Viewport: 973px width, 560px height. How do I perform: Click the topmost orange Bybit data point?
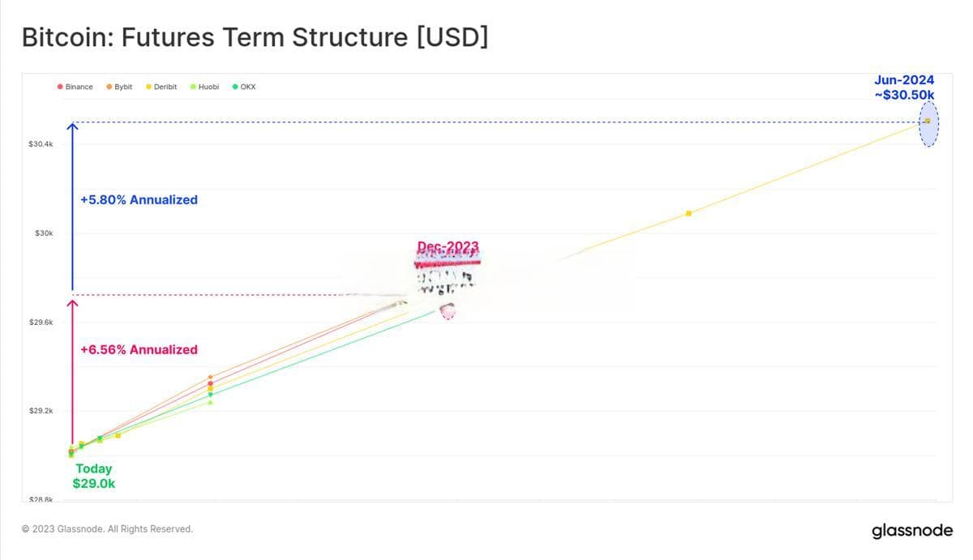click(x=210, y=377)
